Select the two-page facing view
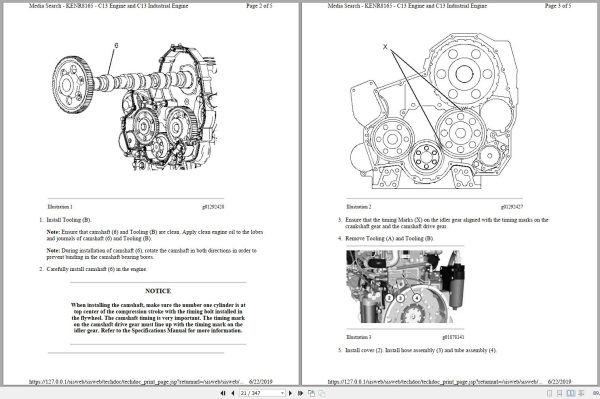600x399 pixels. pyautogui.click(x=571, y=393)
